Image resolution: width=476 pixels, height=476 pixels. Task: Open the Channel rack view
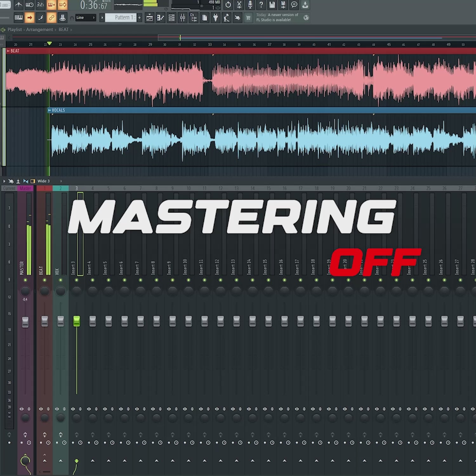coord(171,18)
